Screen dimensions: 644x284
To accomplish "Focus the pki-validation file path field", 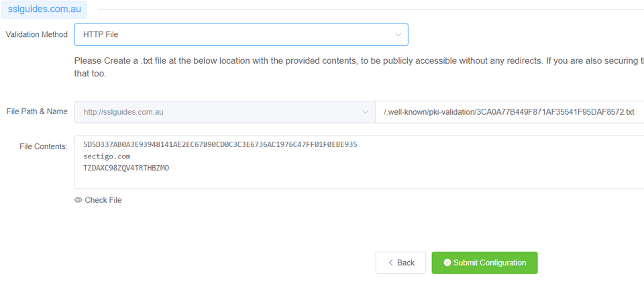I will click(508, 111).
